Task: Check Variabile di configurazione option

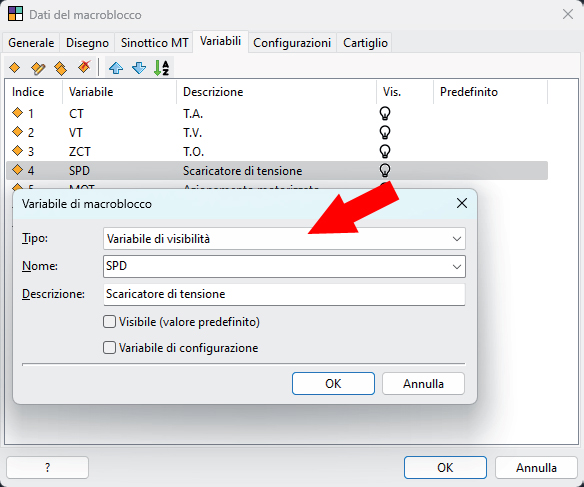Action: 109,348
